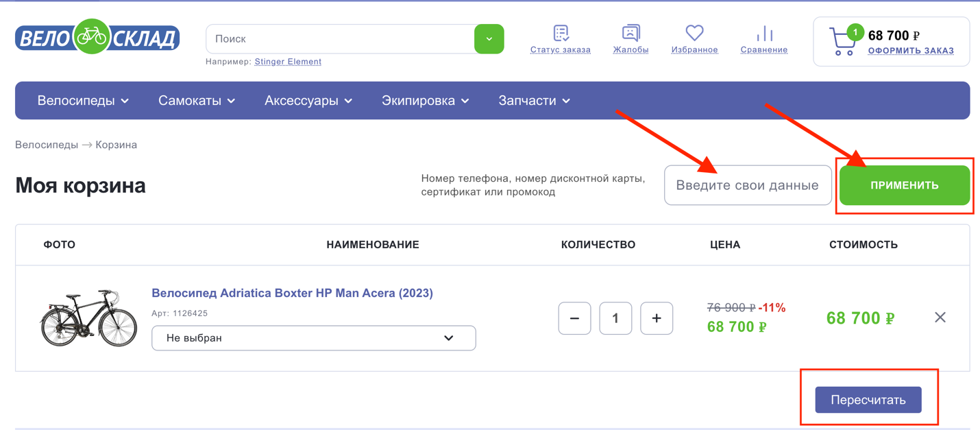This screenshot has height=430, width=980.
Task: Open the Аксессуары dropdown menu
Action: (x=308, y=101)
